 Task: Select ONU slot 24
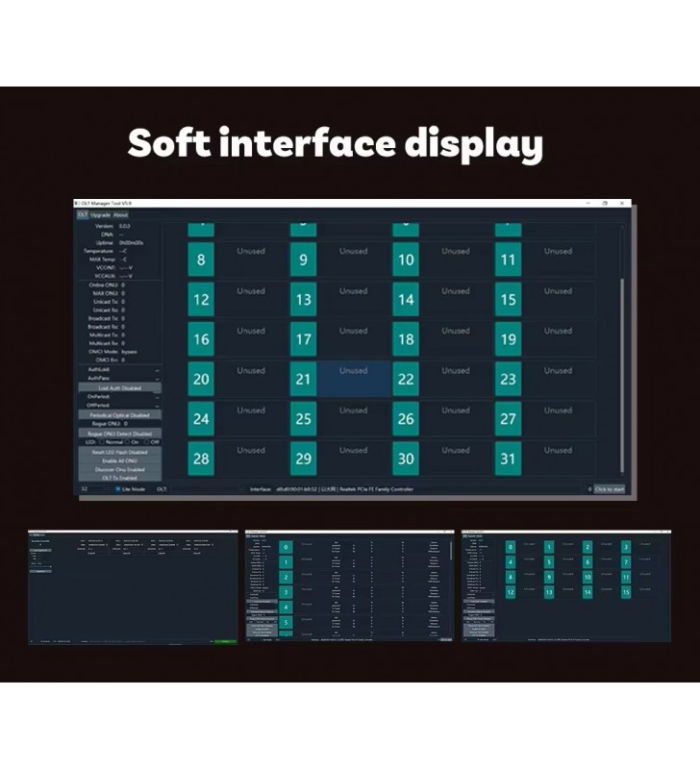coord(201,419)
